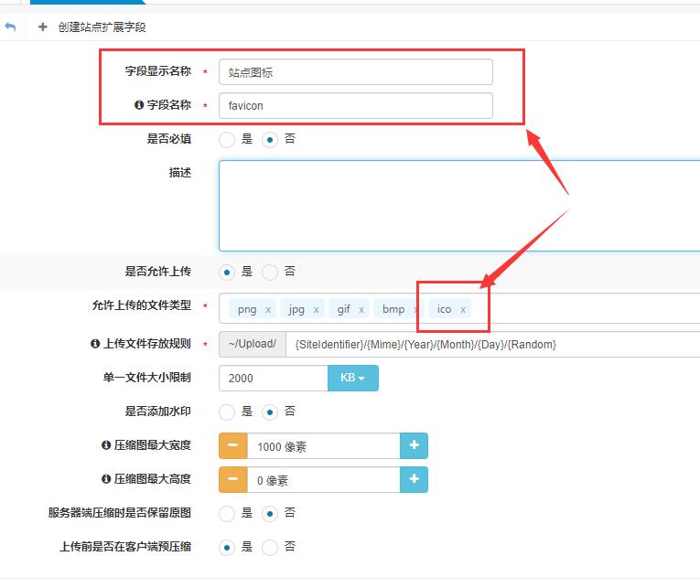The width and height of the screenshot is (700, 588).
Task: Click the back arrow icon
Action: pyautogui.click(x=10, y=27)
